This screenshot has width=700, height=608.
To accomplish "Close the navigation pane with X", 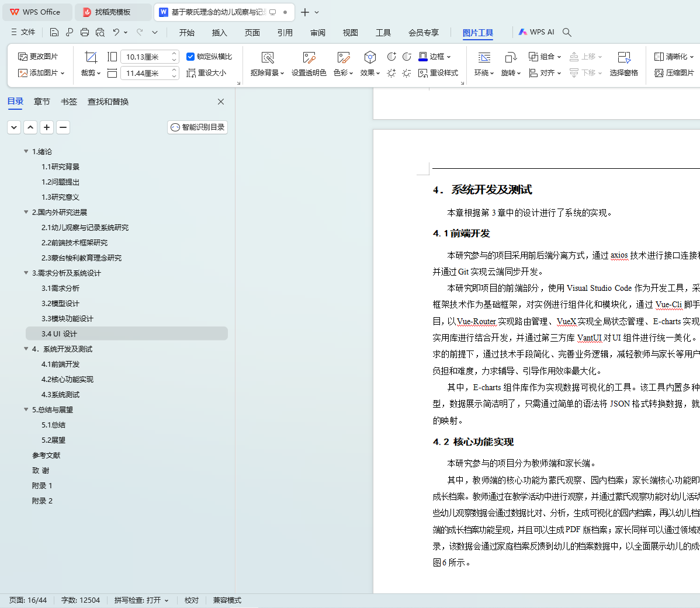I will point(220,102).
